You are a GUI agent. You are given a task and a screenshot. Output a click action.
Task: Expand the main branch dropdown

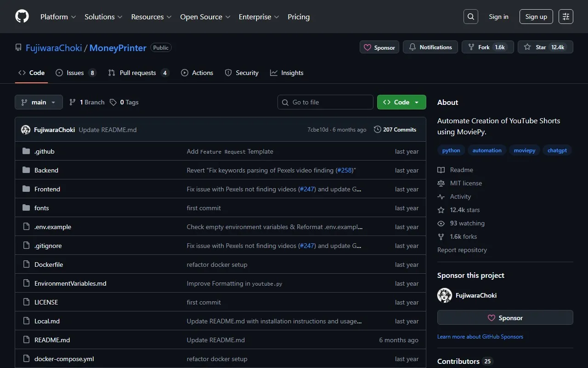tap(39, 102)
